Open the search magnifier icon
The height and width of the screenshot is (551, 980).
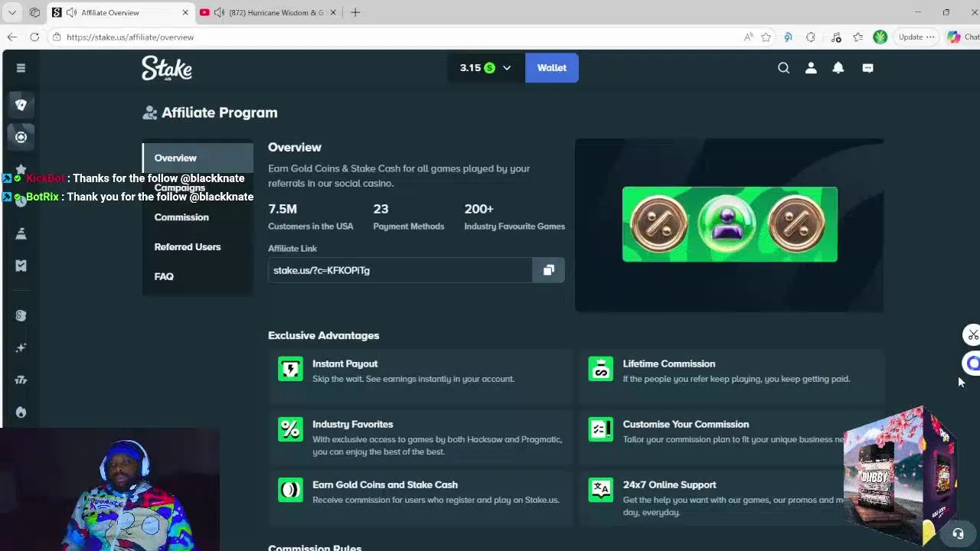pyautogui.click(x=783, y=68)
